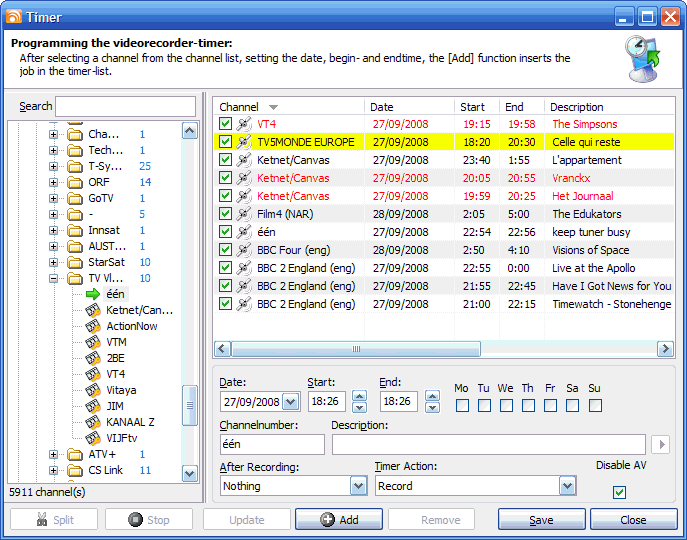Sort list by Description column header
687x540 pixels.
tap(577, 107)
